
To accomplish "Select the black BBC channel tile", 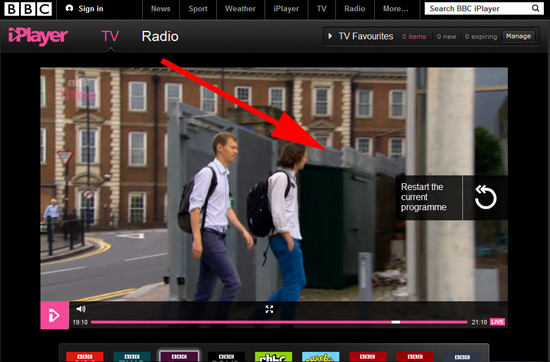I will pyautogui.click(x=226, y=357).
